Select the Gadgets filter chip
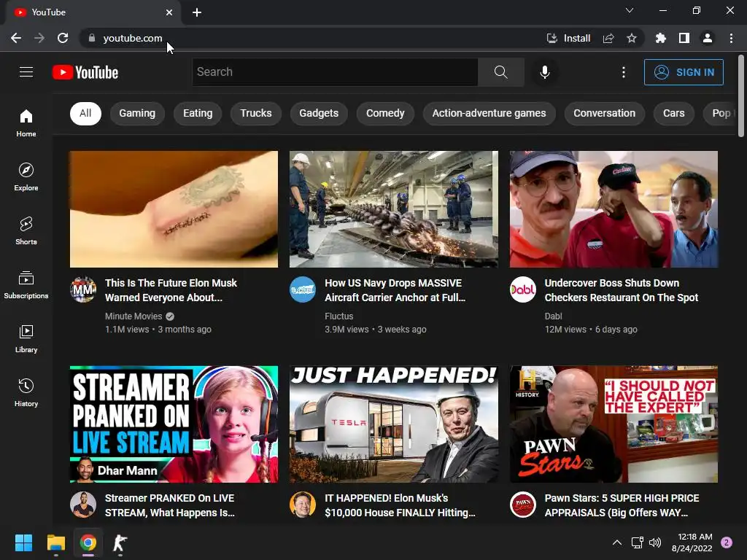The image size is (747, 560). point(319,113)
